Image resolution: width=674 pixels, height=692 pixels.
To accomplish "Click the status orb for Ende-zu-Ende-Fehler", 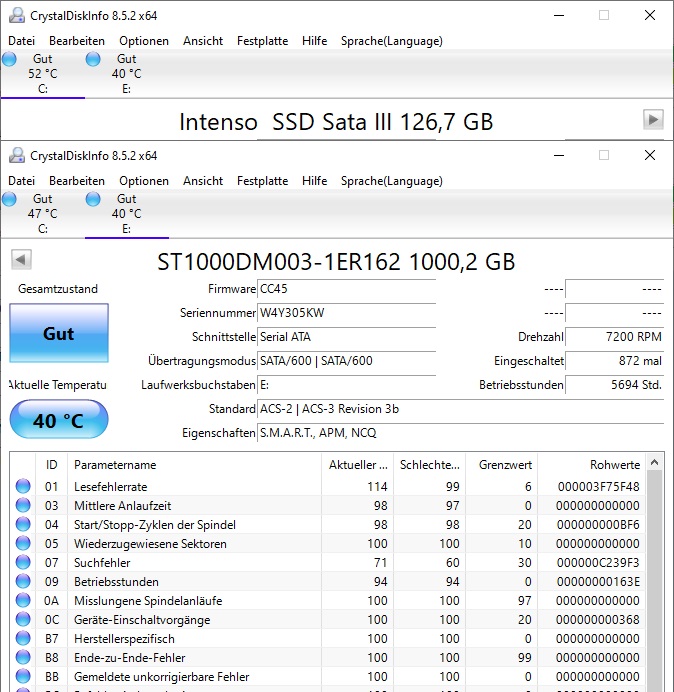I will click(x=23, y=657).
